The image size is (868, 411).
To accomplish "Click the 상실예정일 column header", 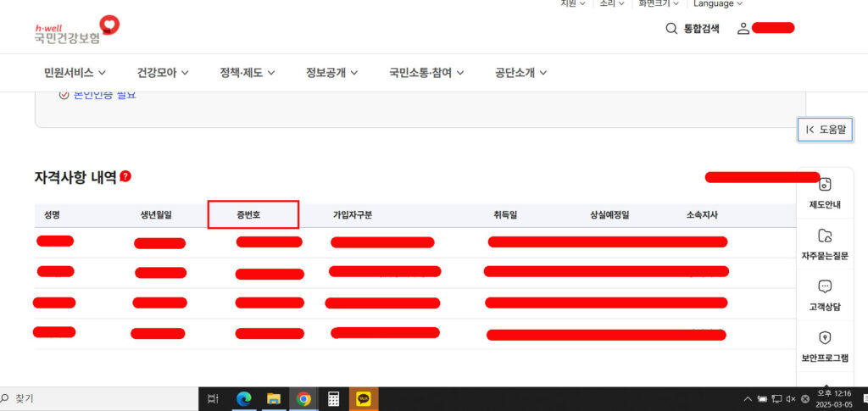I will pos(609,215).
